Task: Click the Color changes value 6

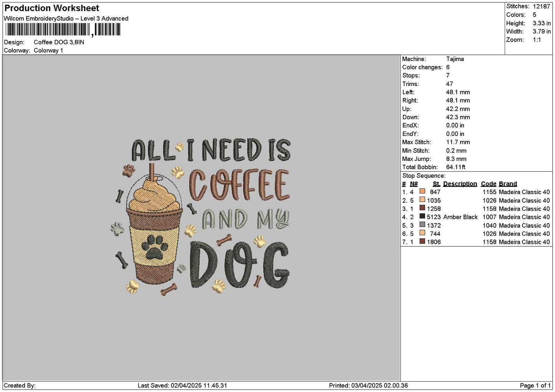Action: coord(448,67)
